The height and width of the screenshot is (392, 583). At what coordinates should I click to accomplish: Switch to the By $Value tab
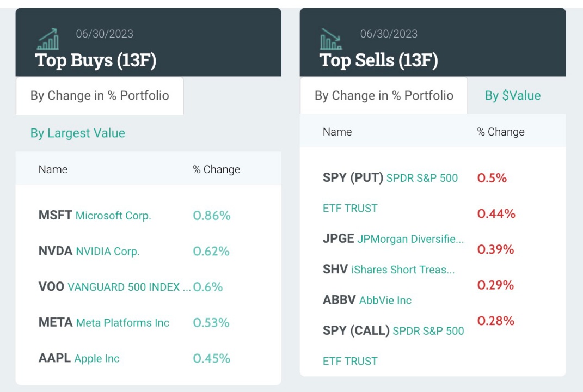pos(513,96)
